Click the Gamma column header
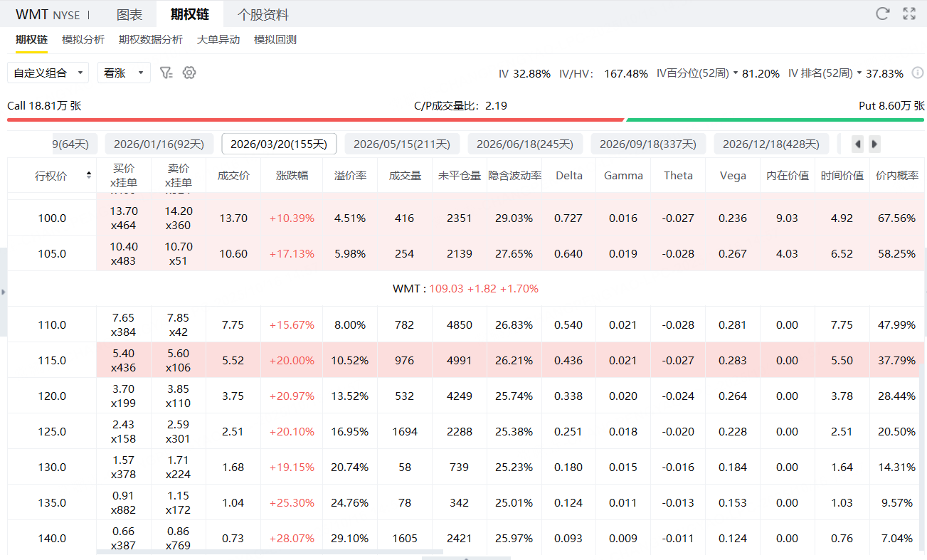This screenshot has width=927, height=560. coord(623,175)
